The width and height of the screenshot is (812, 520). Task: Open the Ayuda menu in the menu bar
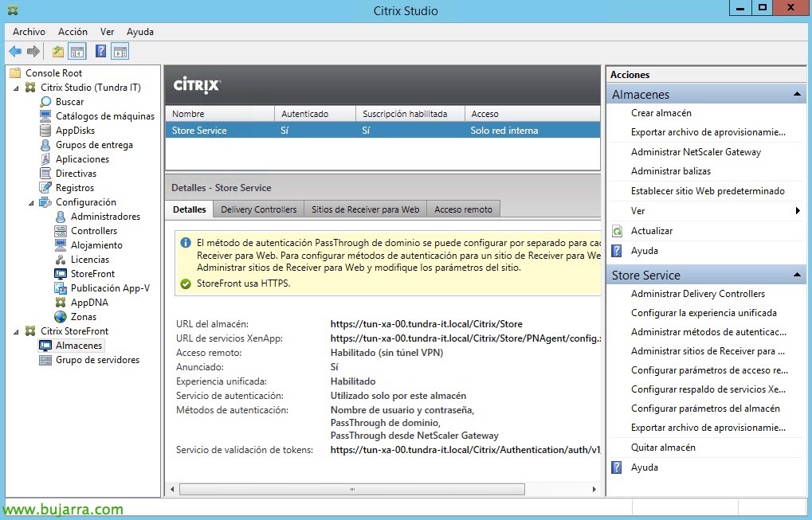tap(140, 32)
